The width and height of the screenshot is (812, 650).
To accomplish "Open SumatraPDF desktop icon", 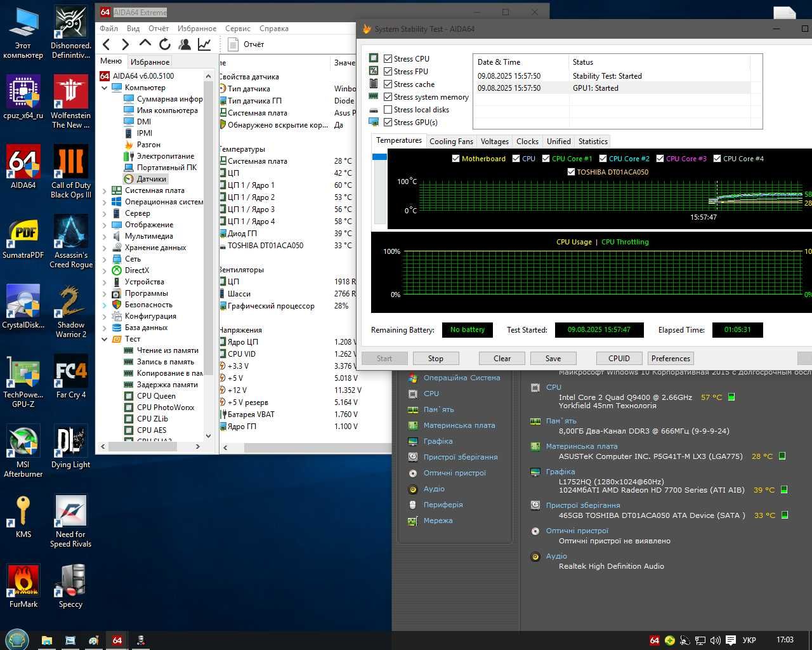I will coord(23,237).
